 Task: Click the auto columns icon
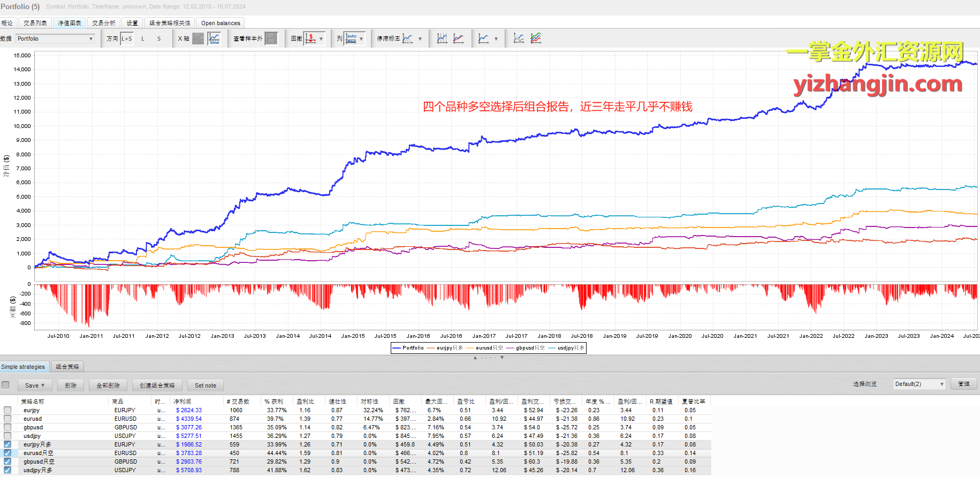coord(351,39)
